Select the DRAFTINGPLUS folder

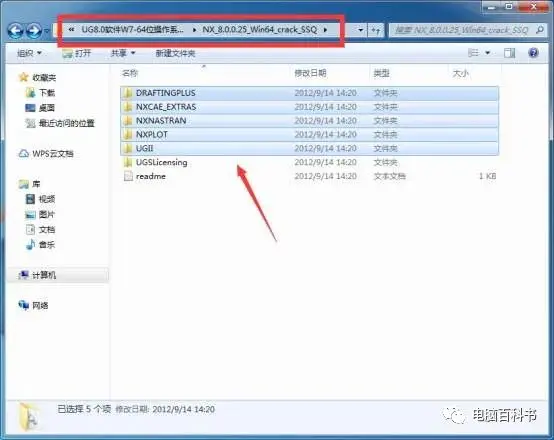coord(310,93)
